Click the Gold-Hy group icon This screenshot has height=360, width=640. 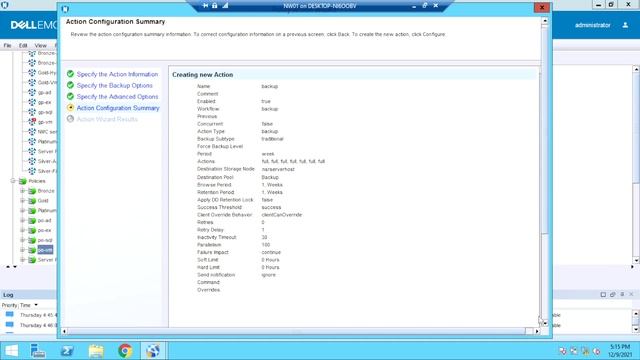pyautogui.click(x=32, y=72)
